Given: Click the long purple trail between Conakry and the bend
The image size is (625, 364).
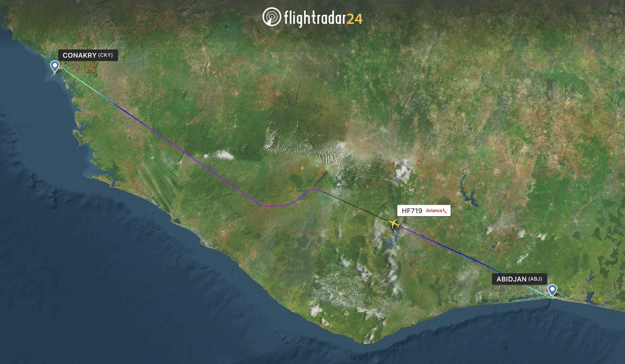Looking at the screenshot, I should click(x=198, y=157).
